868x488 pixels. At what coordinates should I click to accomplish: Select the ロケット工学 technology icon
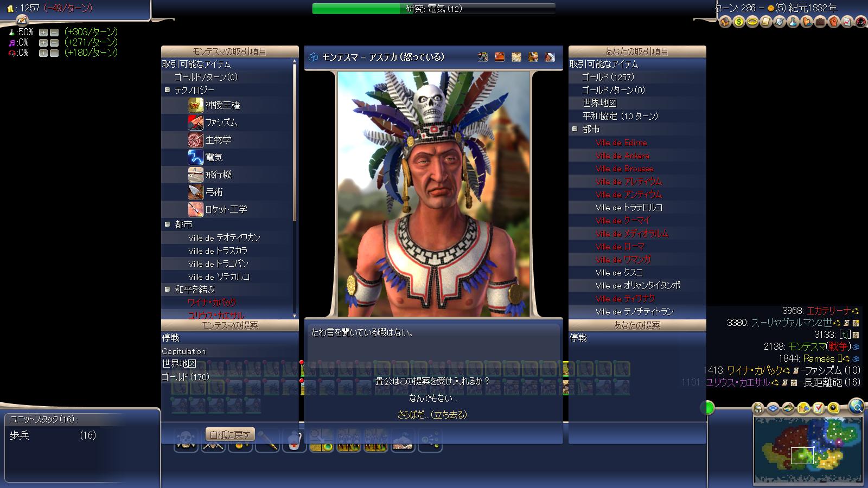195,209
